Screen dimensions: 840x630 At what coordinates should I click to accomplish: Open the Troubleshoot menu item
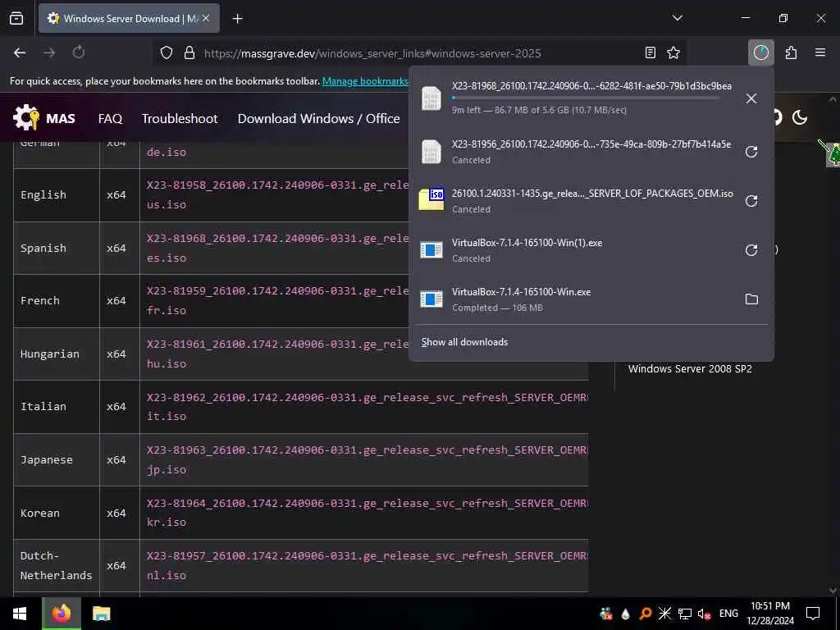click(x=180, y=118)
